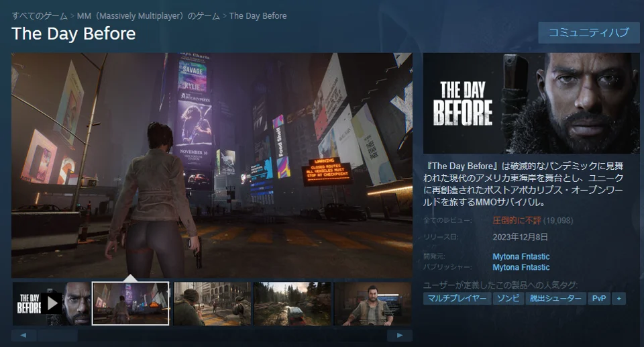Open the main Times Square screenshot
The image size is (644, 347).
tap(212, 165)
